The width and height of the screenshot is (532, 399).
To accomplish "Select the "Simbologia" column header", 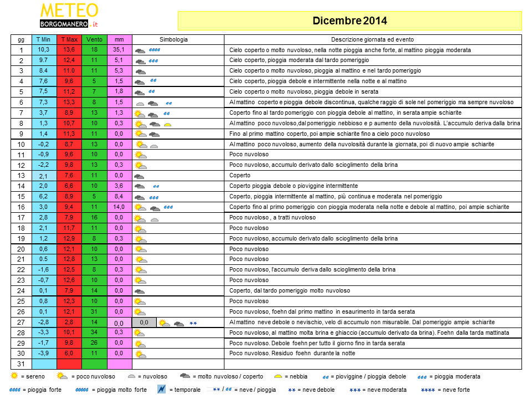I will point(178,39).
